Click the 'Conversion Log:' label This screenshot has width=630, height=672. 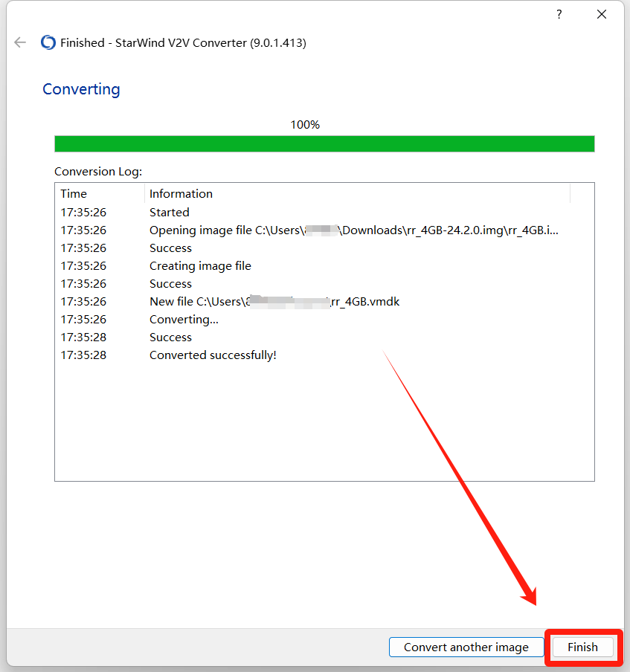(x=98, y=172)
